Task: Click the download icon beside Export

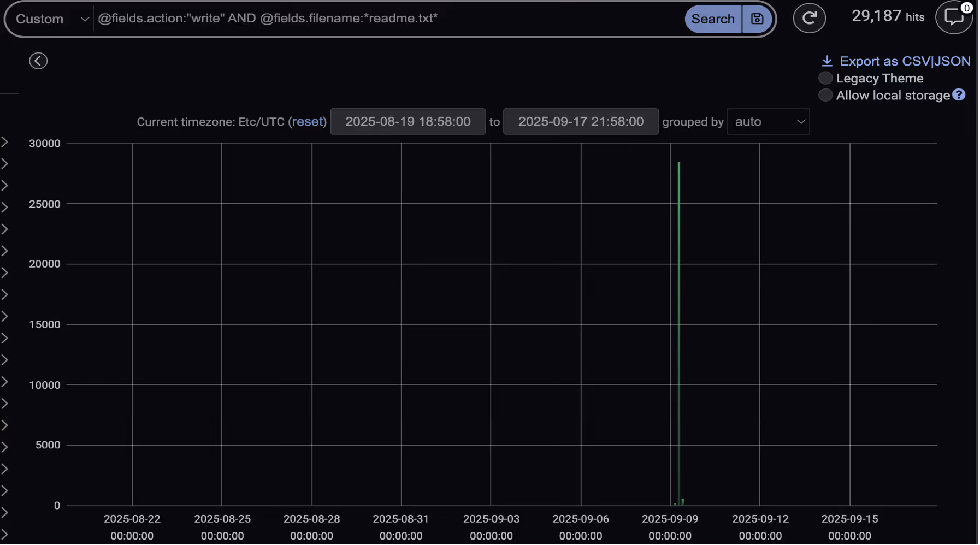Action: tap(828, 61)
